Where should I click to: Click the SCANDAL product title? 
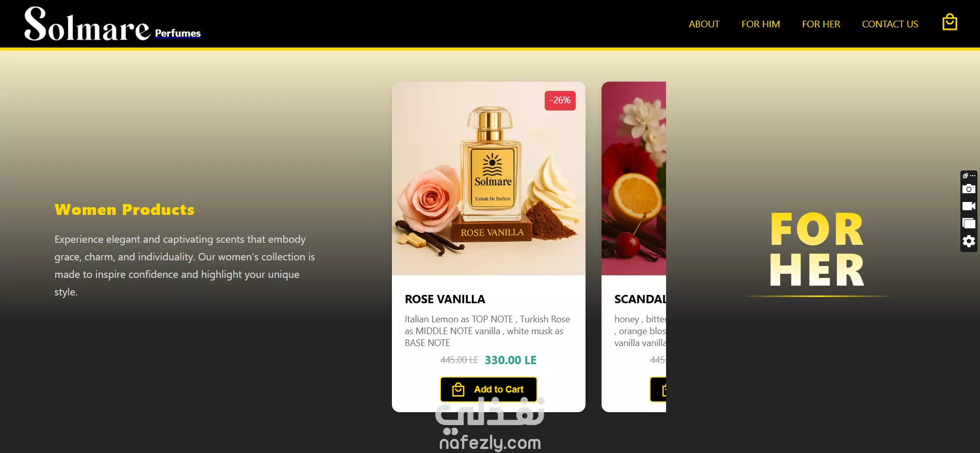click(x=640, y=299)
